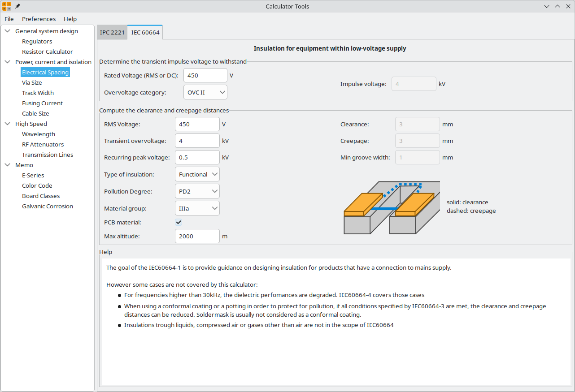This screenshot has width=575, height=392.
Task: Collapse the Power, current and isolation group
Action: 7,62
